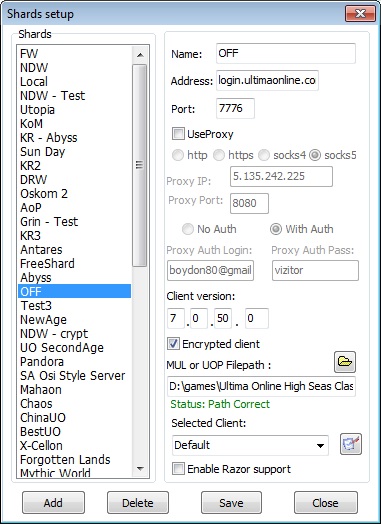This screenshot has width=381, height=524.
Task: Select the KR - Abyss shard entry
Action: coord(48,138)
